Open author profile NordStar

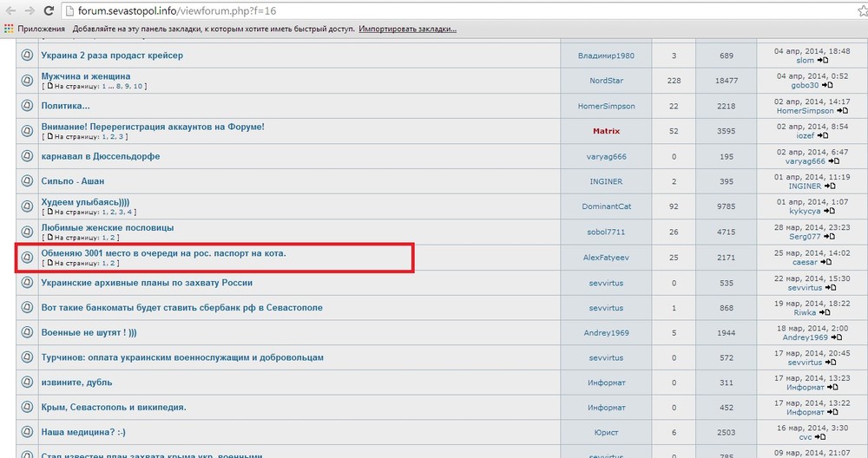(x=606, y=80)
